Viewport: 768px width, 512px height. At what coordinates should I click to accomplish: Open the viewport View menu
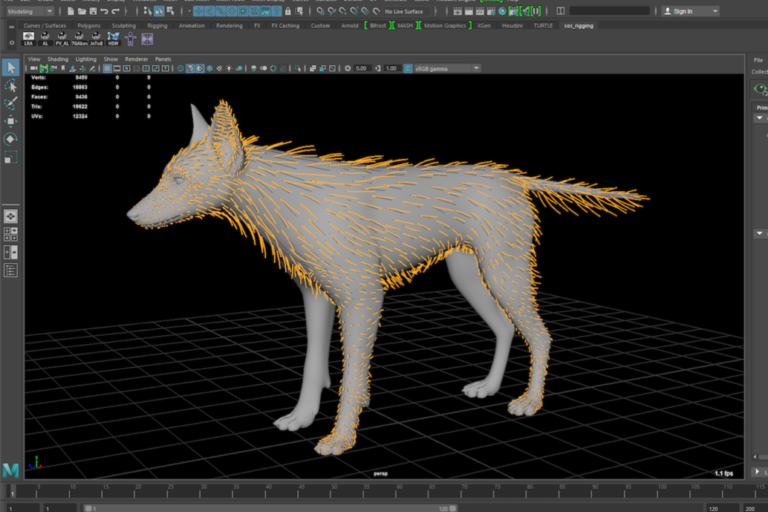click(34, 59)
